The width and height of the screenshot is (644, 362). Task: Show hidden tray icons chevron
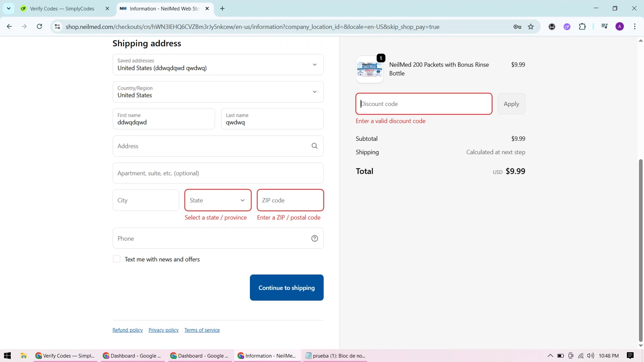pos(550,356)
